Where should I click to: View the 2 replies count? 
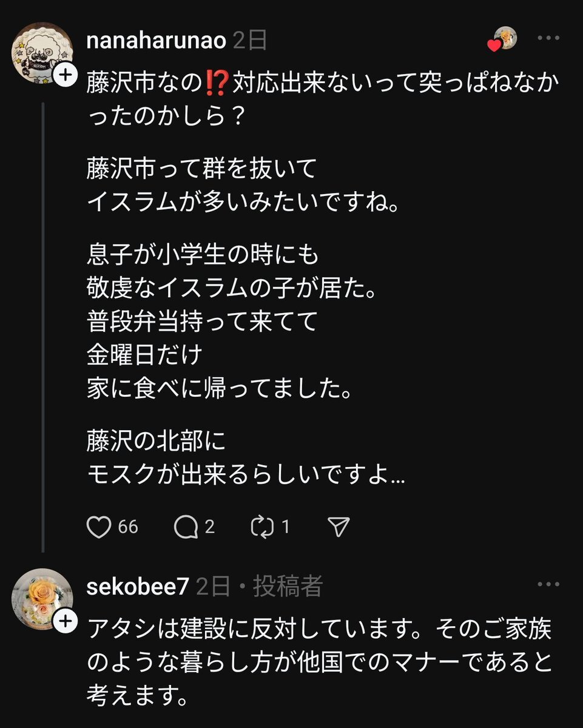pyautogui.click(x=209, y=527)
